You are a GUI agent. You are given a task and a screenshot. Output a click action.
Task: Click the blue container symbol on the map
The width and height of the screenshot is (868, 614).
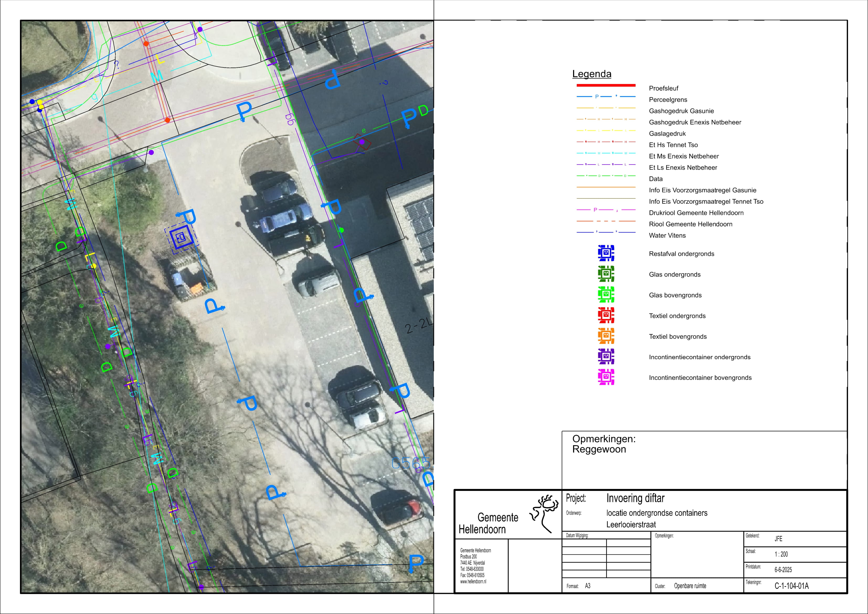181,238
